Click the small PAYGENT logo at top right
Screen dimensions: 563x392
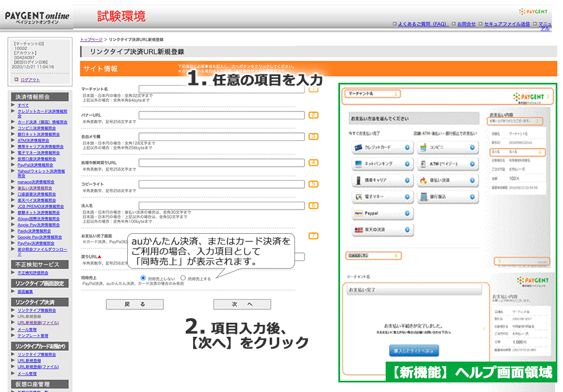click(x=533, y=11)
